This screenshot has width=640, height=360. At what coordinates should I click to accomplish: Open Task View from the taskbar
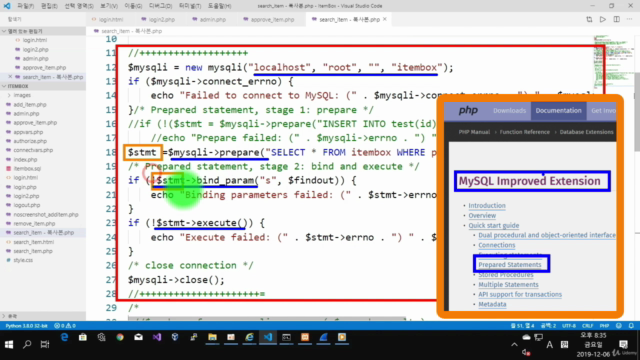coord(45,344)
